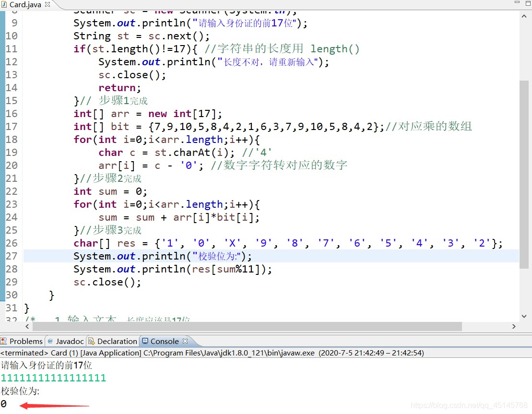
Task: Click the horizontal scrollbar right arrow
Action: 514,326
